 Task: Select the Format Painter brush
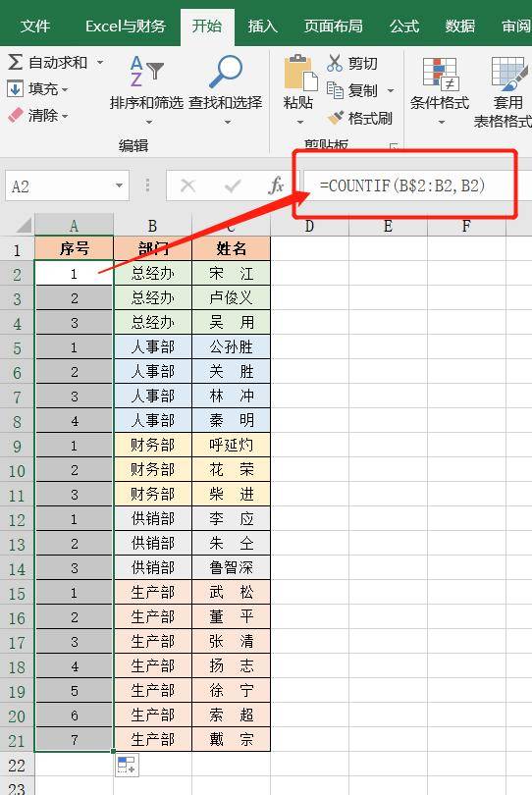(335, 118)
